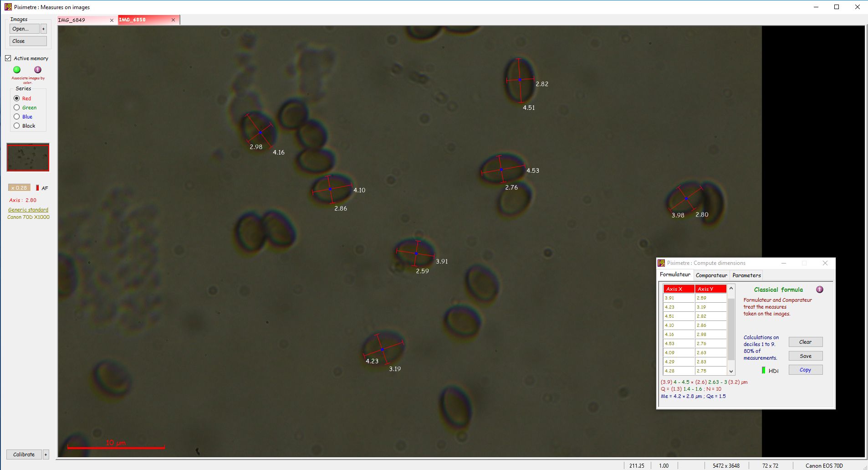Toggle the green HDi indicator
Screen dimensions: 868x470
[764, 370]
